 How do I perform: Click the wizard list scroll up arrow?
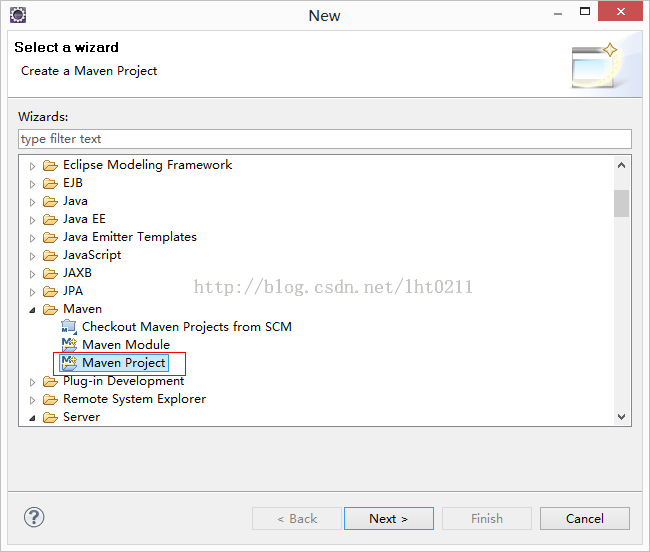pyautogui.click(x=621, y=165)
